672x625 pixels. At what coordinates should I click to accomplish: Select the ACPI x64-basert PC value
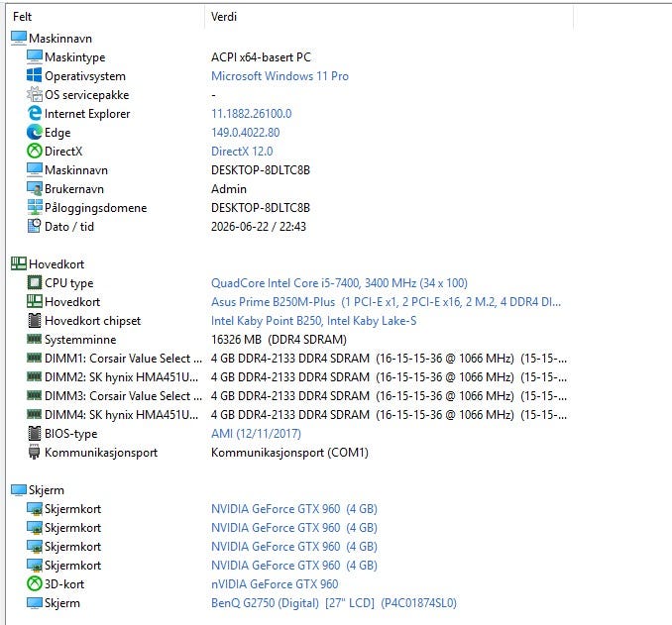(x=261, y=57)
